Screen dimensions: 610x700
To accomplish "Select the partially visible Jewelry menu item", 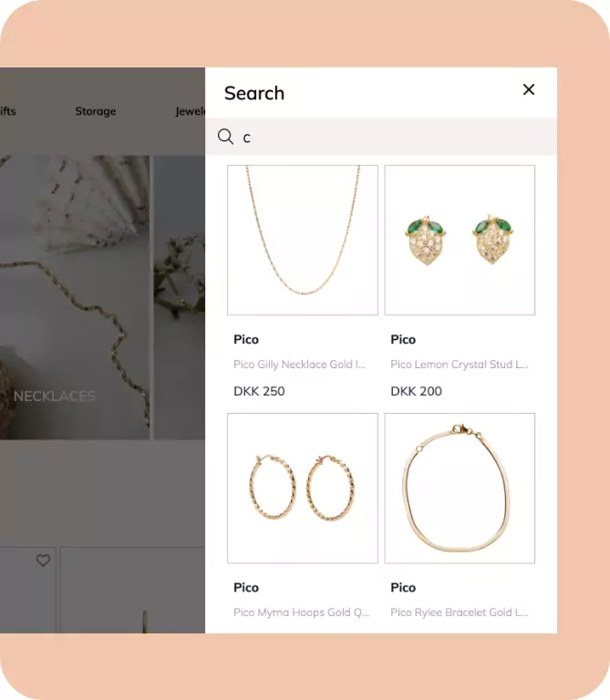I will click(191, 111).
